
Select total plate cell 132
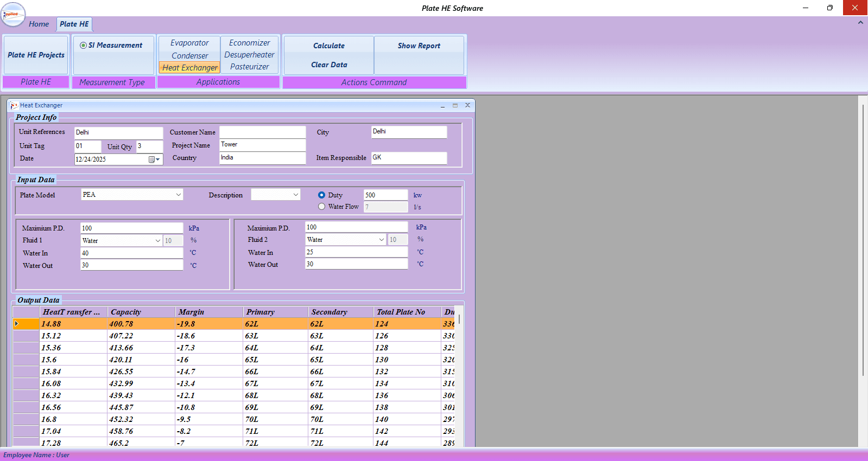tap(407, 372)
